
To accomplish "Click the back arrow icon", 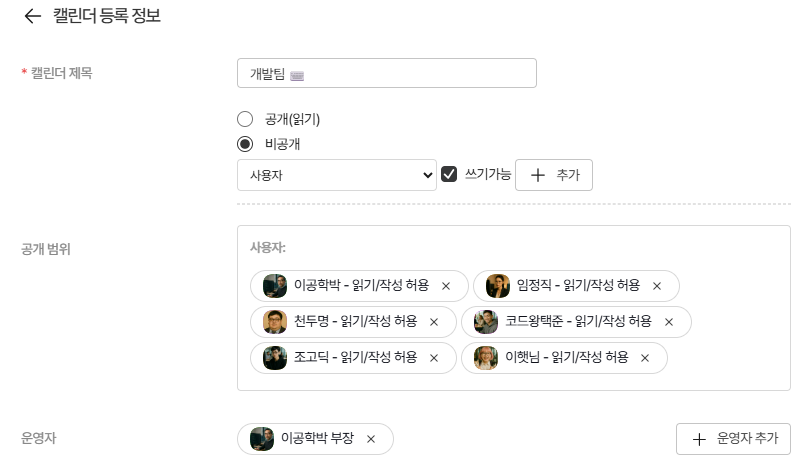I will [x=32, y=17].
